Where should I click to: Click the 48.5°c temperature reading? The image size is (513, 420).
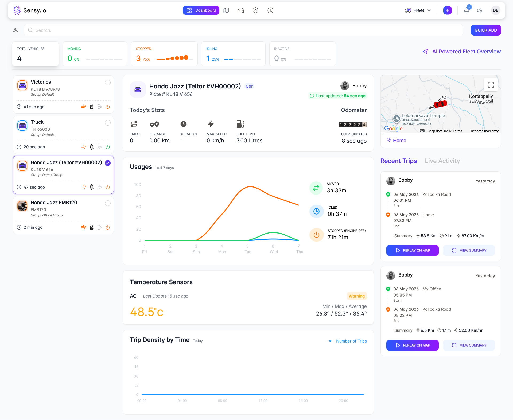point(146,312)
